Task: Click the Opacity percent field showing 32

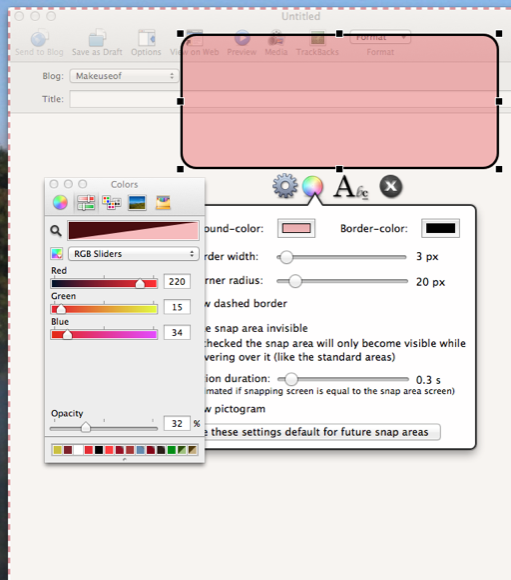Action: 177,423
